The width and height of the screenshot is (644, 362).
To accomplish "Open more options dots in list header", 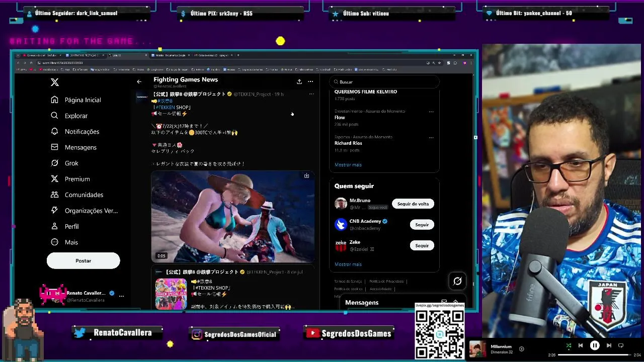I will (310, 81).
